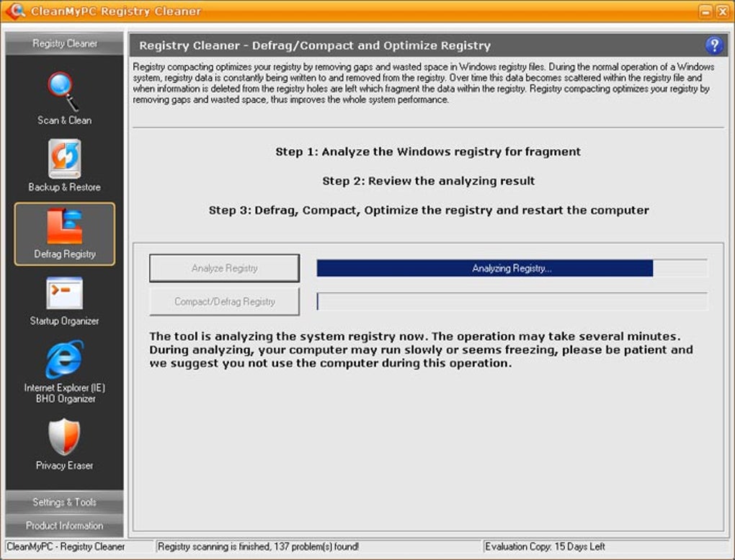Click the CleanMyPC logo in title bar

(x=14, y=11)
